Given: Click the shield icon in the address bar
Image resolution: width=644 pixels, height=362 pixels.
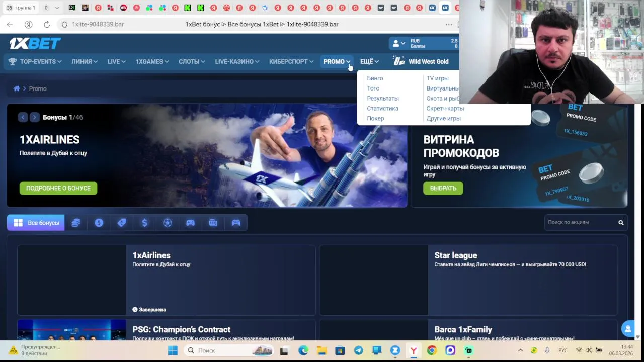Looking at the screenshot, I should [x=64, y=24].
